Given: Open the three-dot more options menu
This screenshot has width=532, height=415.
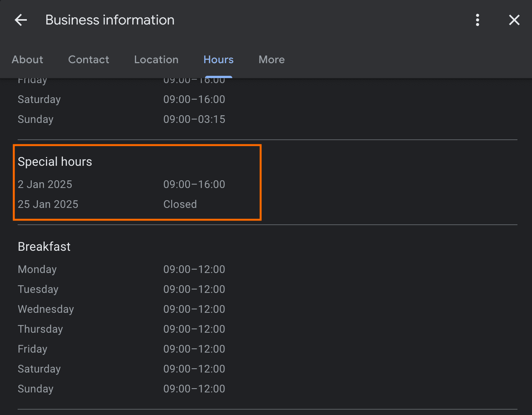Looking at the screenshot, I should coord(477,20).
